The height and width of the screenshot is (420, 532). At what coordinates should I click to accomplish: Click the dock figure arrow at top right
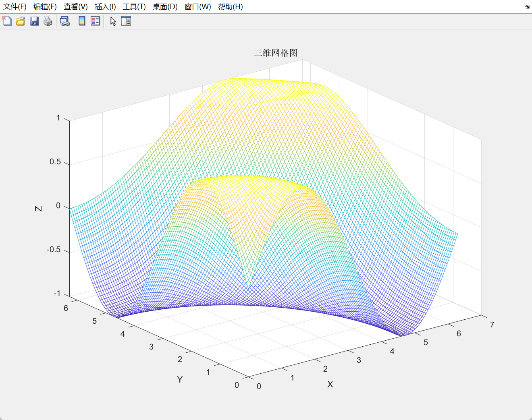[x=527, y=7]
